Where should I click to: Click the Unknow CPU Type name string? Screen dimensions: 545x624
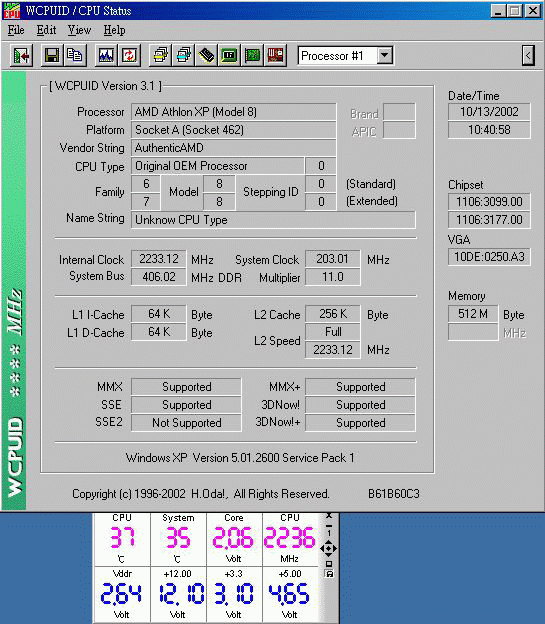click(x=273, y=220)
